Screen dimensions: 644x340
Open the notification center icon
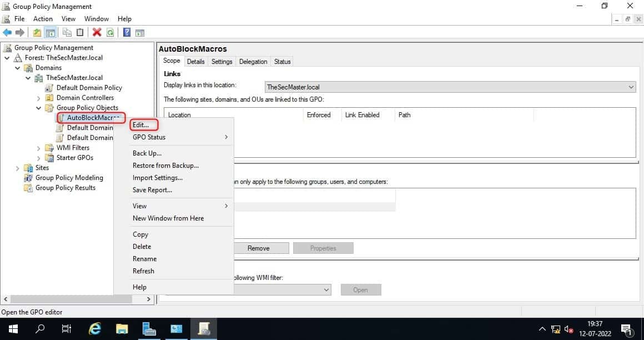pyautogui.click(x=626, y=329)
